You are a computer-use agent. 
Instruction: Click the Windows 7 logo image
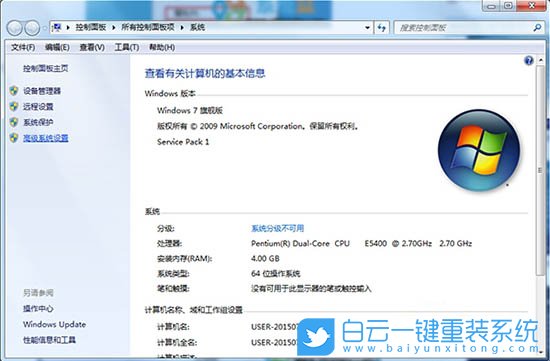(479, 150)
